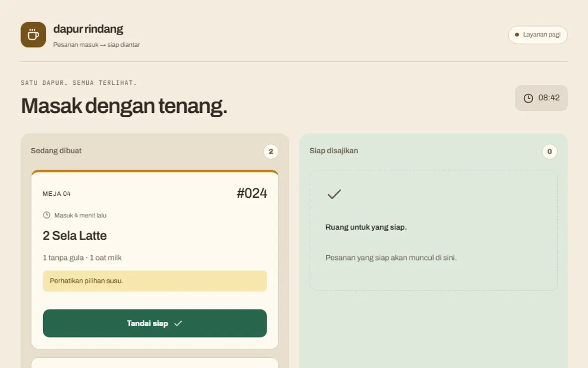Screen dimensions: 588x368
Task: Click the text 1 tanpa gula · 1 oat milk
Action: pyautogui.click(x=82, y=258)
